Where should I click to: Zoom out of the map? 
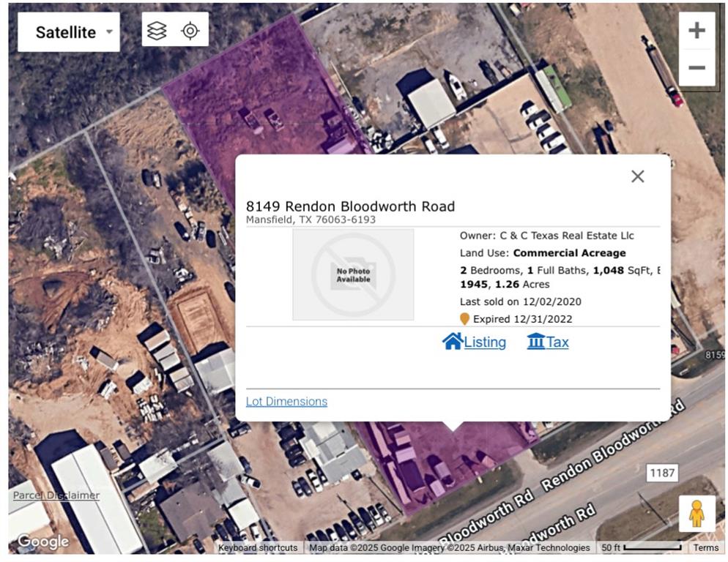(x=697, y=68)
